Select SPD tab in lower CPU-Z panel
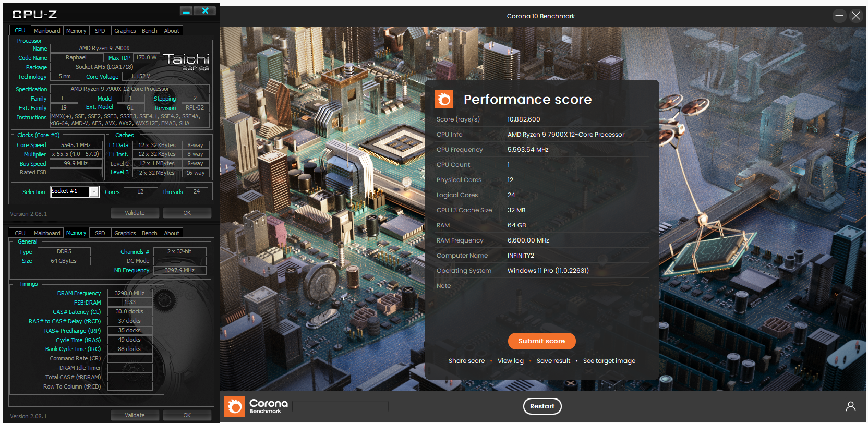The width and height of the screenshot is (868, 423). tap(100, 233)
